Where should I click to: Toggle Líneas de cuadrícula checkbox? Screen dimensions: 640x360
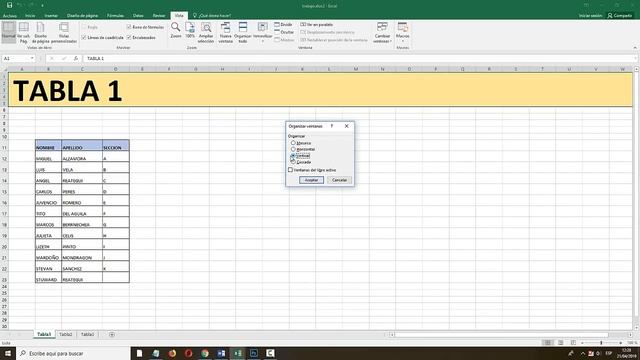click(x=84, y=38)
